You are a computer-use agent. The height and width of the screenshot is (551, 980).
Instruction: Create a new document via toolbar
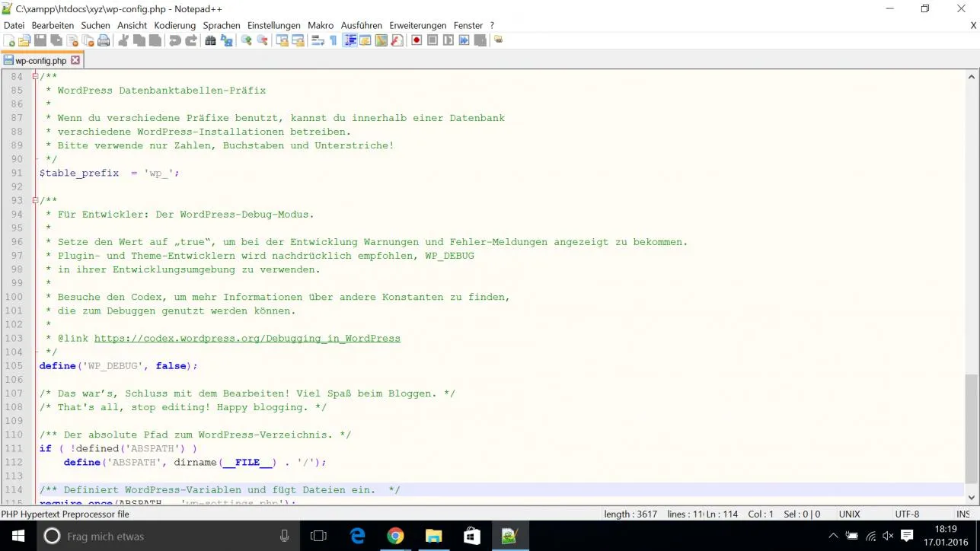[x=9, y=40]
